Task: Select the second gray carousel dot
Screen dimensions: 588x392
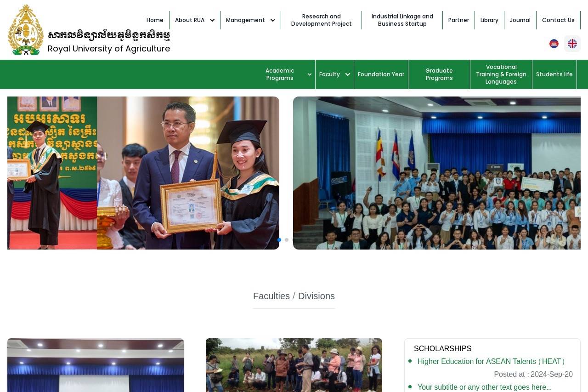Action: [287, 240]
